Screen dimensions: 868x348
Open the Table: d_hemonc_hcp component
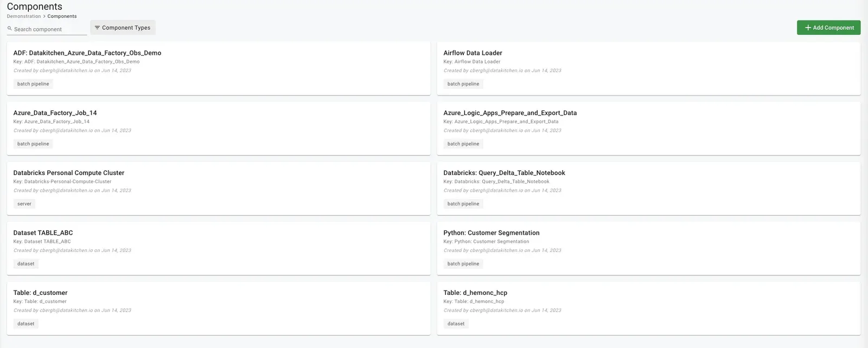475,293
